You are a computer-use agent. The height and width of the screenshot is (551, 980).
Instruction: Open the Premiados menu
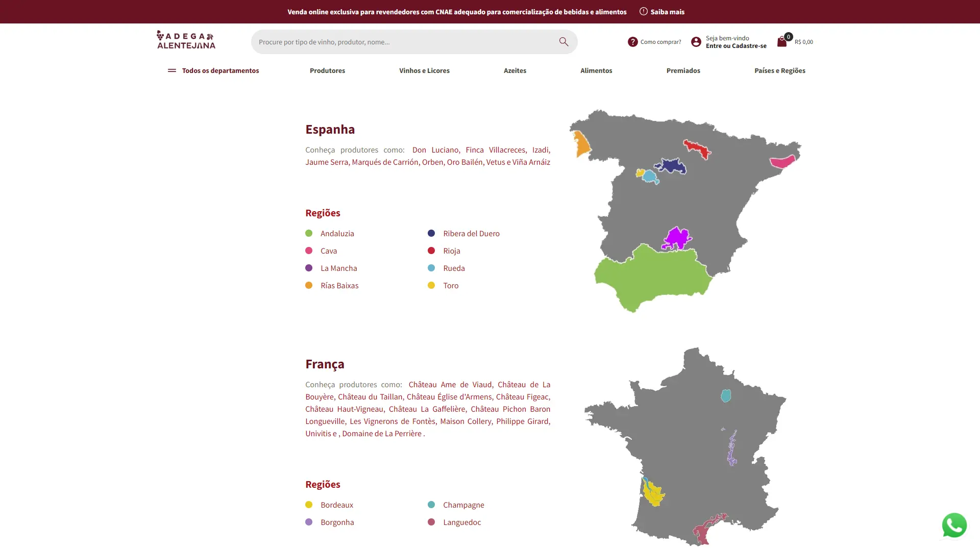tap(683, 70)
